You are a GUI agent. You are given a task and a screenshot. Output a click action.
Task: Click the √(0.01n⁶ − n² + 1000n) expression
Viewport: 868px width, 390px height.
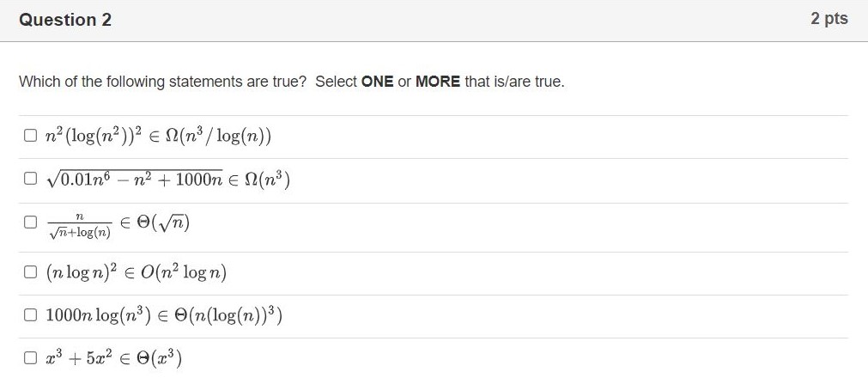(134, 179)
